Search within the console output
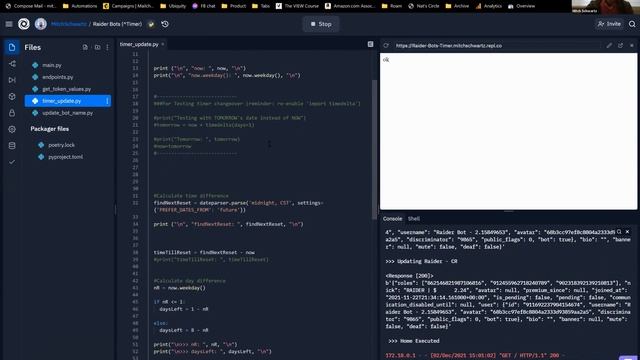The image size is (640, 360). click(x=619, y=232)
